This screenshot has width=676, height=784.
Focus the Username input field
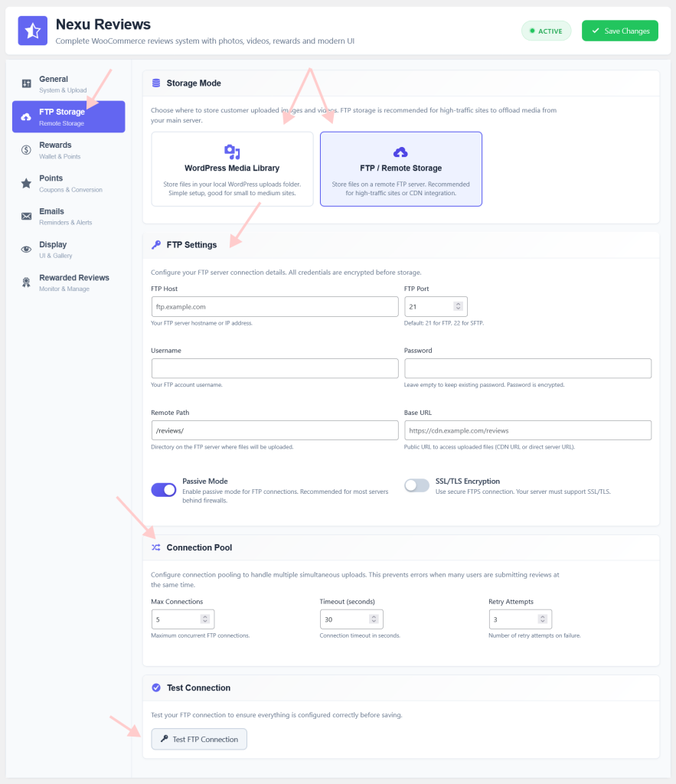point(275,368)
